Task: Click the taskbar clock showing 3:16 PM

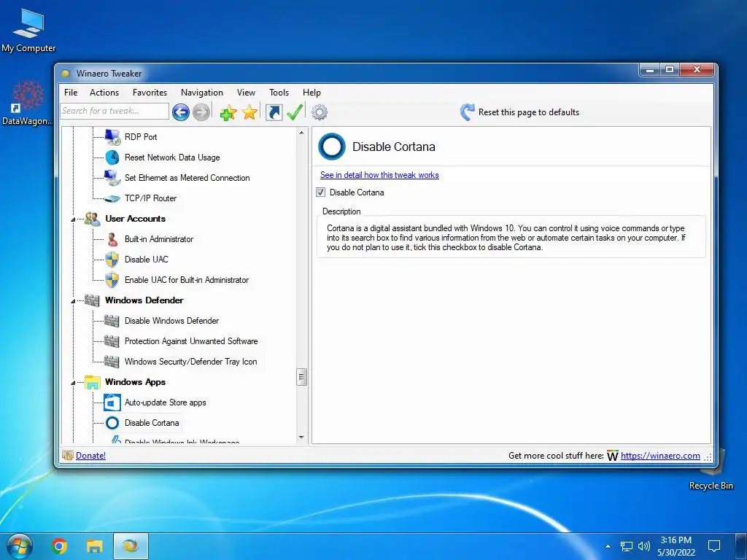Action: tap(676, 546)
